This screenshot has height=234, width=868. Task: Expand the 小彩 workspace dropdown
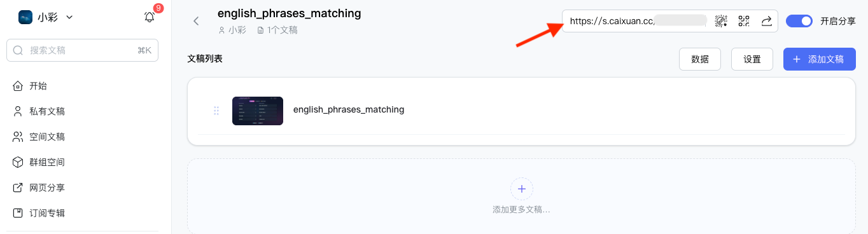(x=69, y=17)
